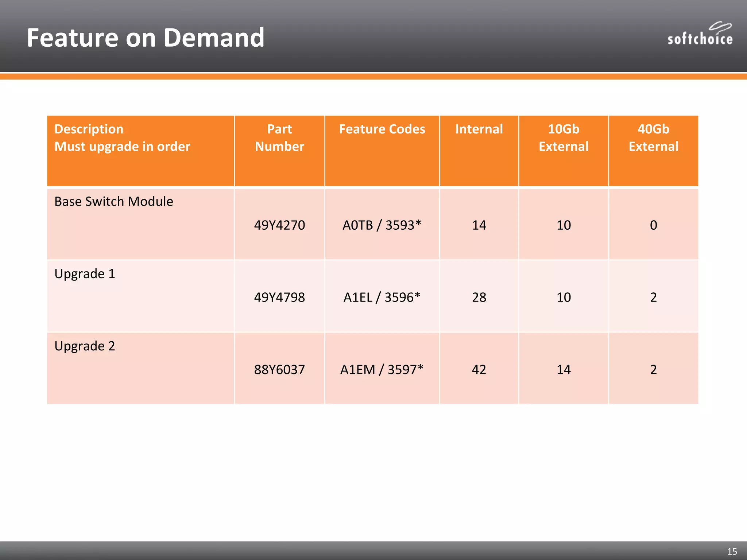
Task: Click 10Gb External value in Base Switch Module row
Action: tap(564, 225)
